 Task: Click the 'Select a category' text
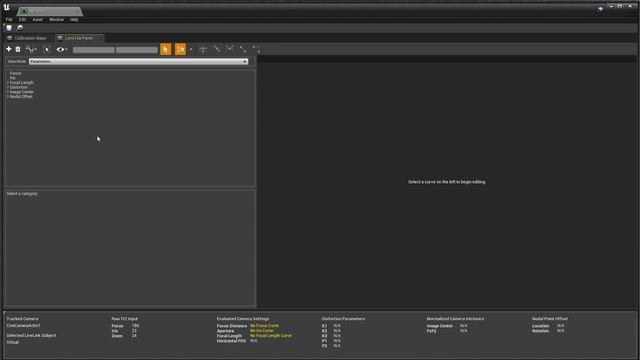click(22, 193)
